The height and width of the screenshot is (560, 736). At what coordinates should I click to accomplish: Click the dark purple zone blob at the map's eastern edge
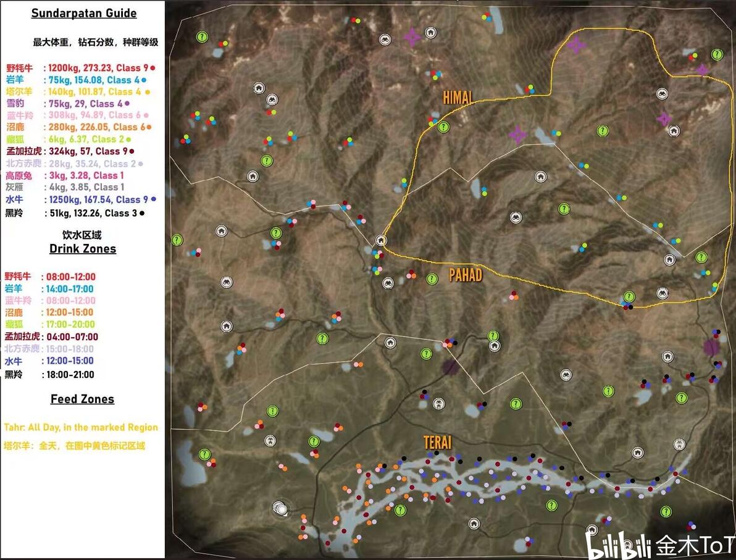click(711, 348)
